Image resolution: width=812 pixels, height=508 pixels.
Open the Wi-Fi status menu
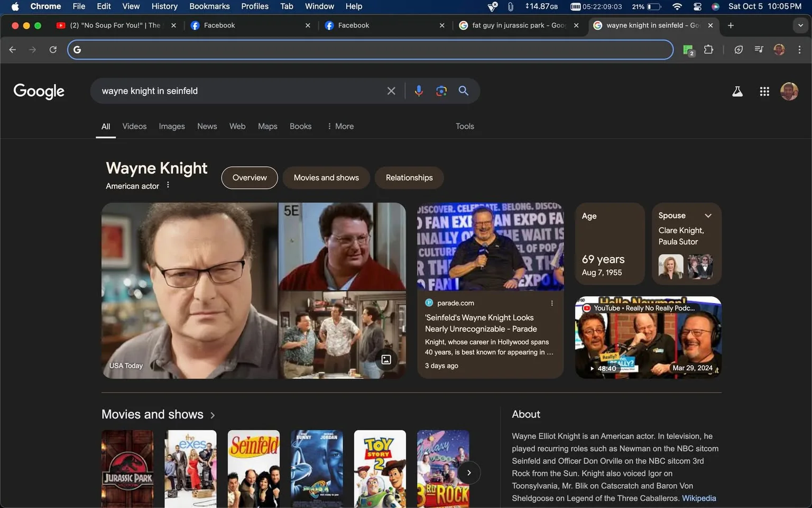coord(677,6)
